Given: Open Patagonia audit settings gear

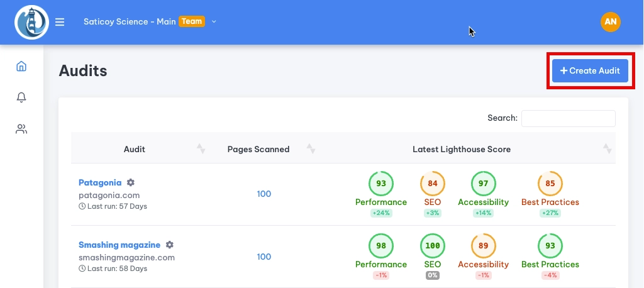Looking at the screenshot, I should [x=131, y=182].
